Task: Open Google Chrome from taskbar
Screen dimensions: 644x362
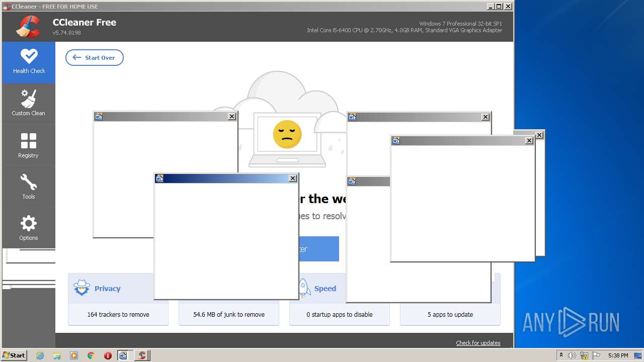Action: coord(91,355)
